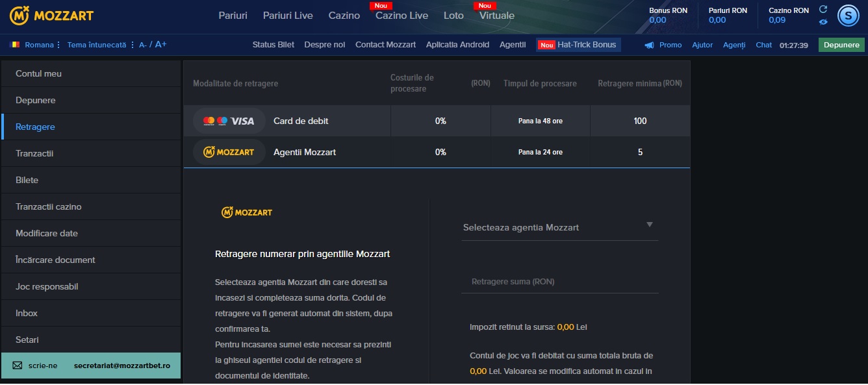Click the secretariat@mozzartbet.ro email address
Viewport: 868px width, 385px height.
tap(122, 366)
